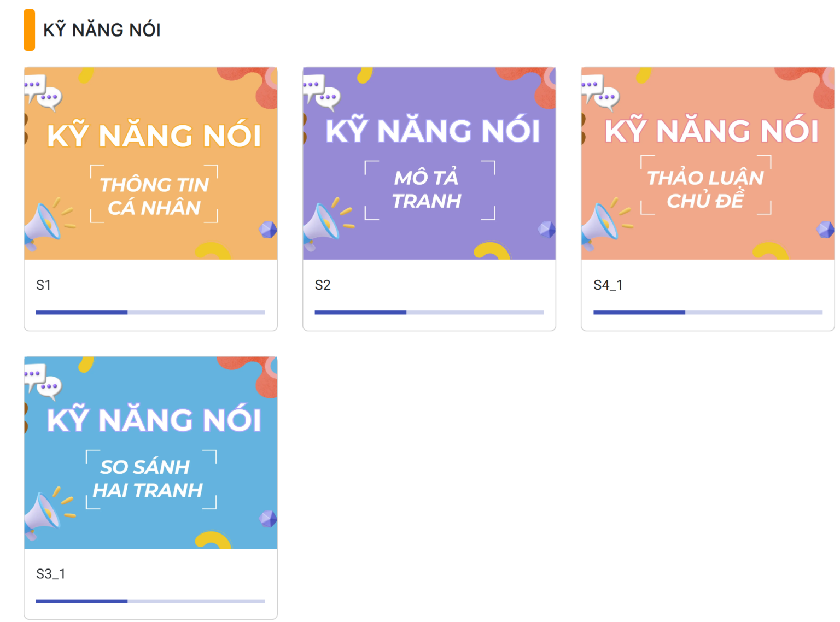Click the speech bubble icon on the S3_1 card

tap(43, 380)
